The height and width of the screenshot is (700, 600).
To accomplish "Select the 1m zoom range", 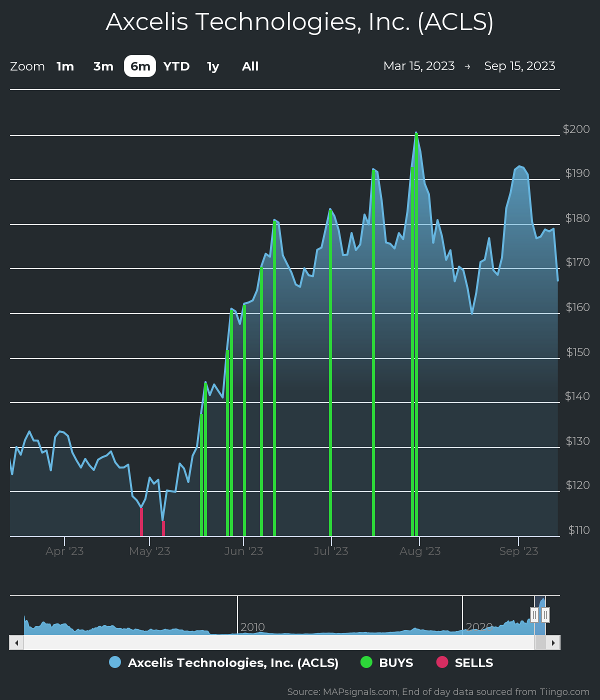I will [x=65, y=66].
